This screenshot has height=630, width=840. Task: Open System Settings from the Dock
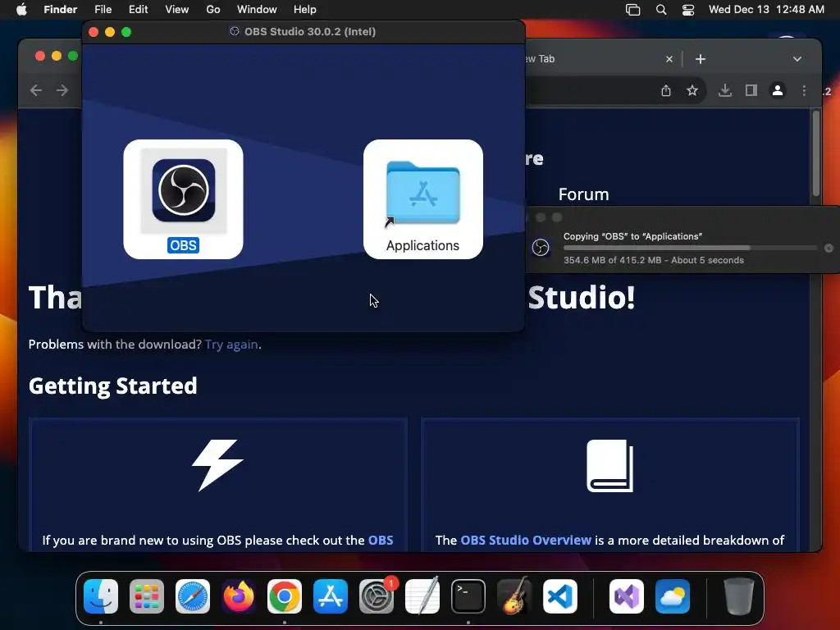[376, 596]
